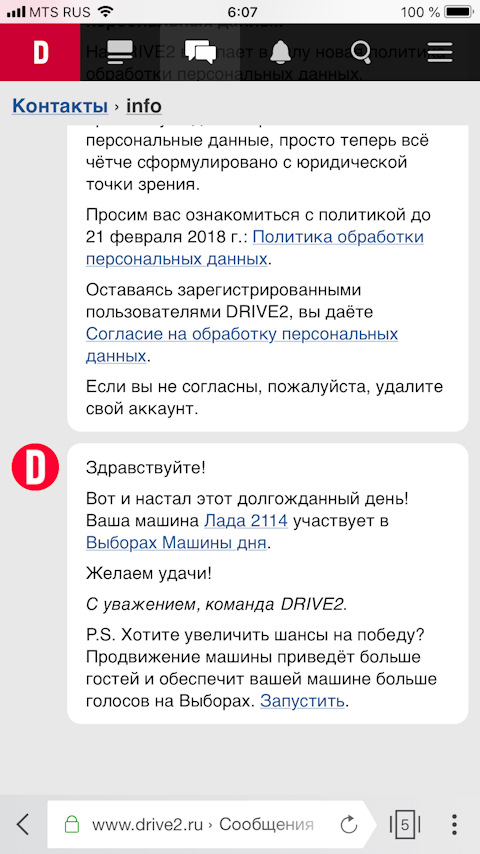Open the messages chat bubbles icon
The image size is (480, 854).
click(200, 53)
